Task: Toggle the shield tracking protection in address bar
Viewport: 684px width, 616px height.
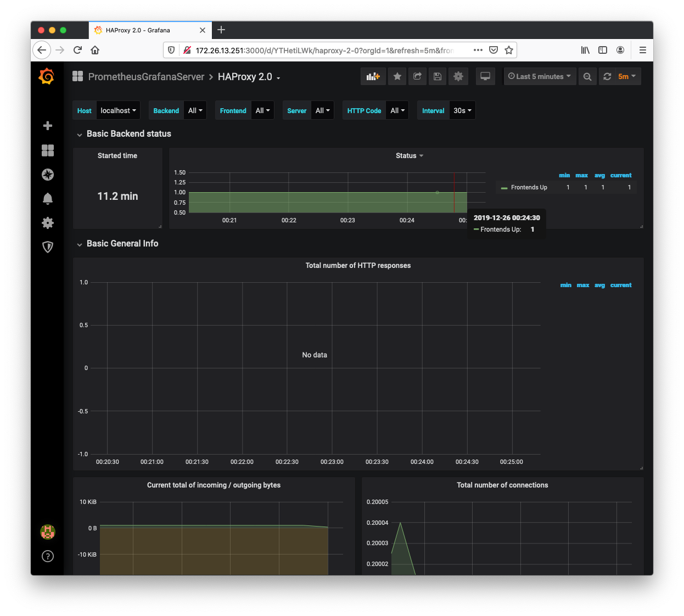Action: click(x=171, y=49)
